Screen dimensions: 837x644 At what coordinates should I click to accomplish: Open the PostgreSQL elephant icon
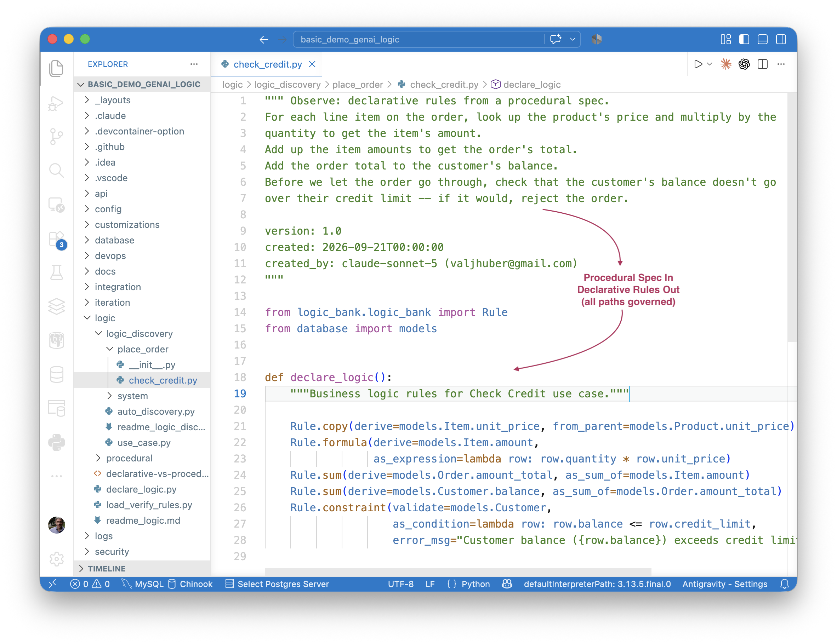[56, 340]
